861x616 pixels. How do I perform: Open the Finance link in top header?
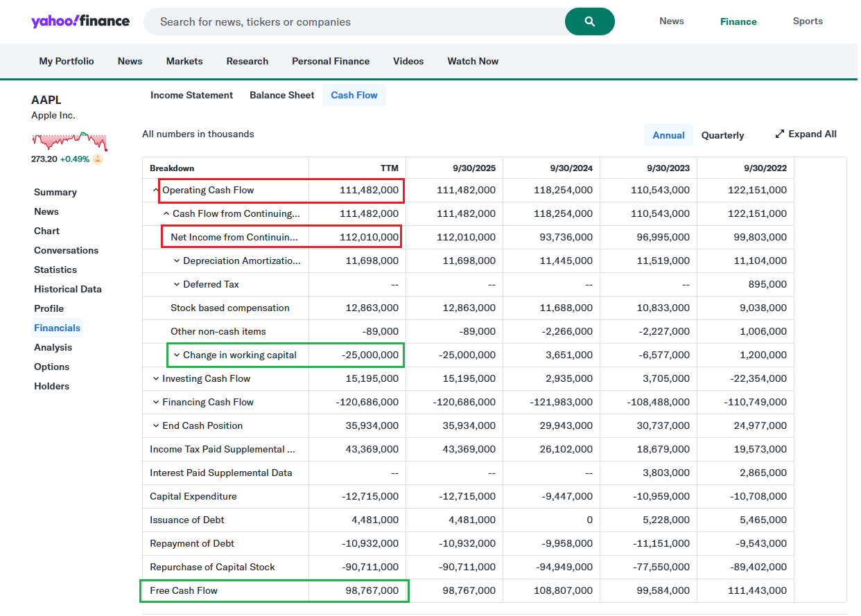pyautogui.click(x=738, y=21)
